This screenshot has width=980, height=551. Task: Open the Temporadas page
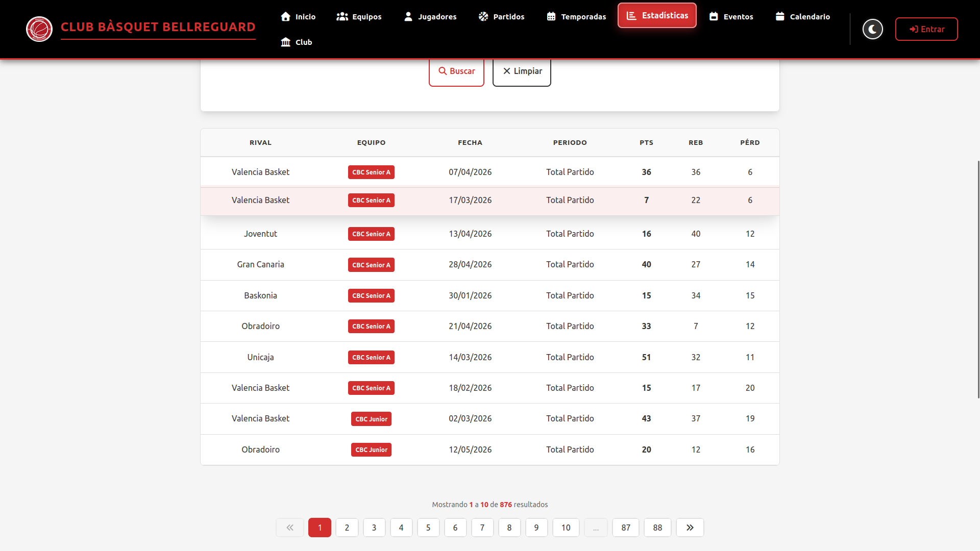[x=576, y=17]
